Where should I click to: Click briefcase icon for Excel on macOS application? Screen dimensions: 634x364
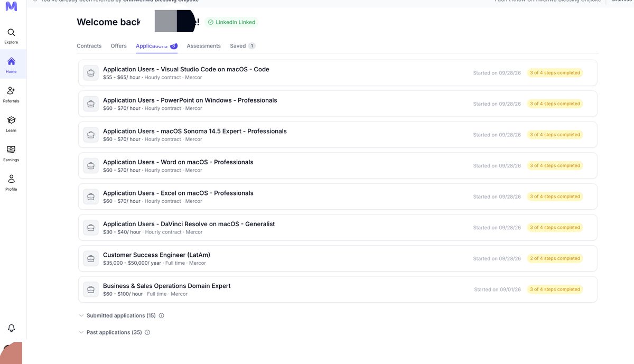click(x=91, y=197)
